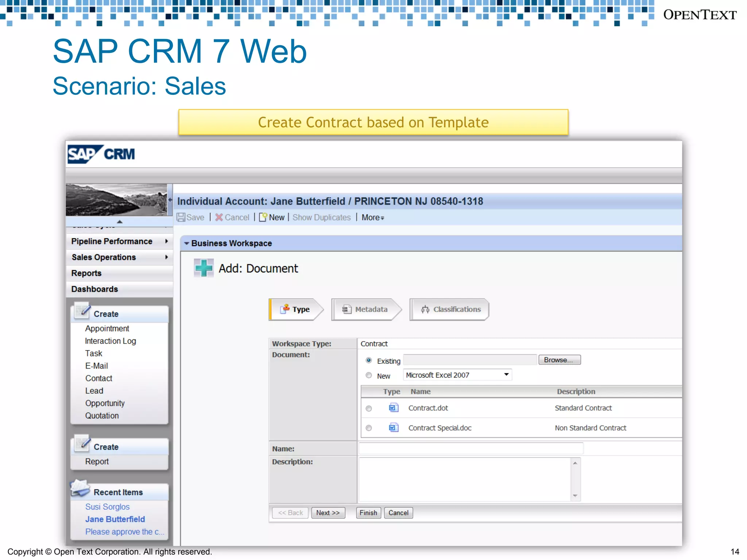Click the pencil icon above Report entry
Screen dimensions: 747x560
click(x=82, y=444)
